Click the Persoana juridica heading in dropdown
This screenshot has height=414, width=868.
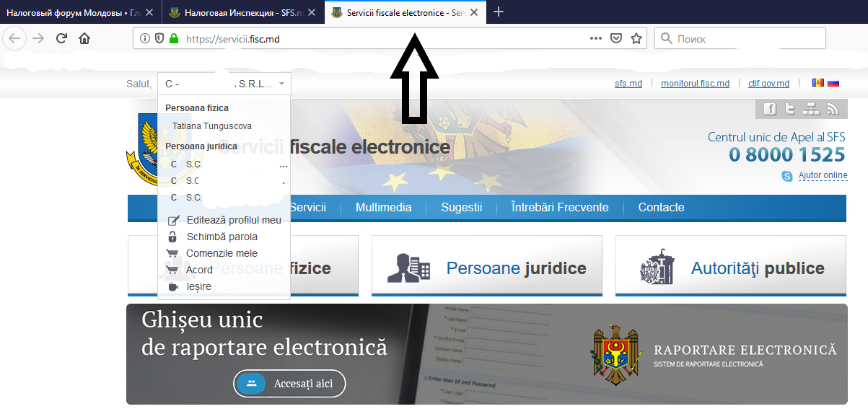(x=201, y=146)
